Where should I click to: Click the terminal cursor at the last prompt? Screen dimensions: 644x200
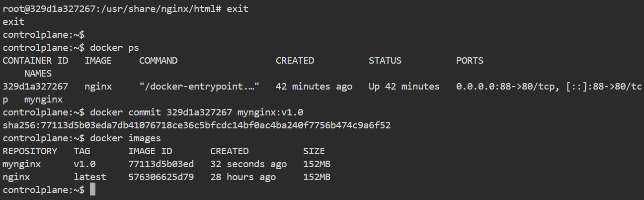(92, 190)
